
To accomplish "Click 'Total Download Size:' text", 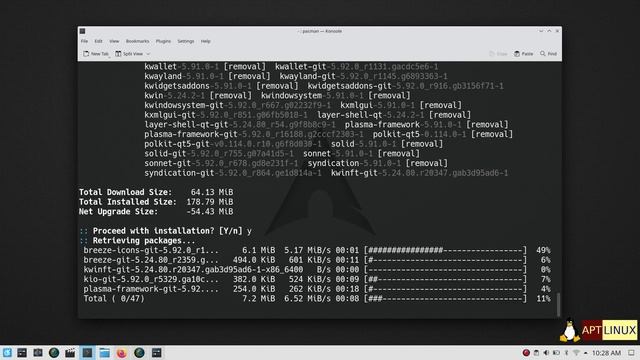I will click(125, 192).
